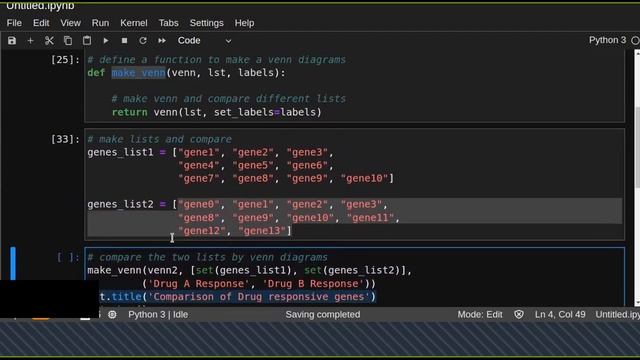Click the comment 'compare the two lists by venn diagrams'
Viewport: 640px width, 360px height.
tap(208, 257)
